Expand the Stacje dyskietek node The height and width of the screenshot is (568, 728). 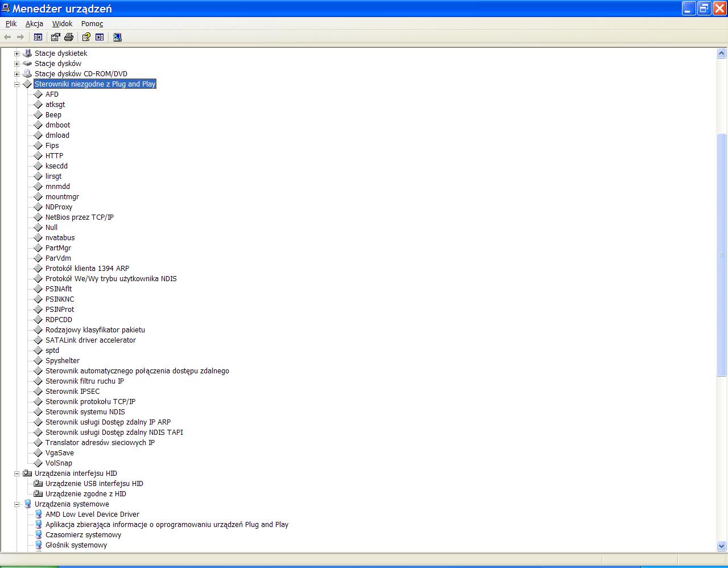click(x=16, y=53)
